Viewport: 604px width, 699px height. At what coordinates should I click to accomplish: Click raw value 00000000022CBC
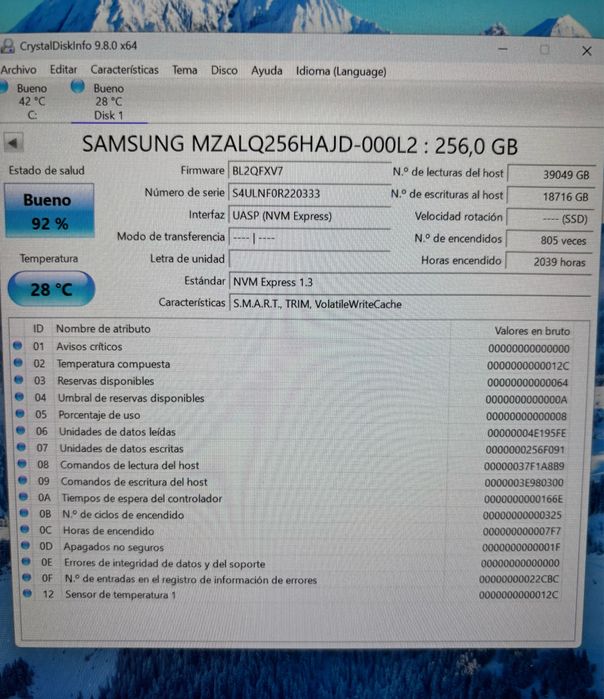click(519, 579)
